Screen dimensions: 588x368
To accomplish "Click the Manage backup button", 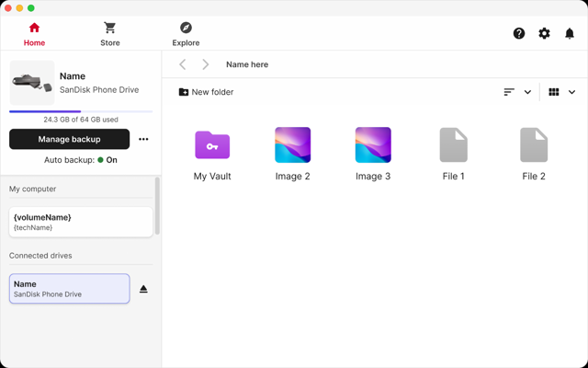I will (70, 139).
